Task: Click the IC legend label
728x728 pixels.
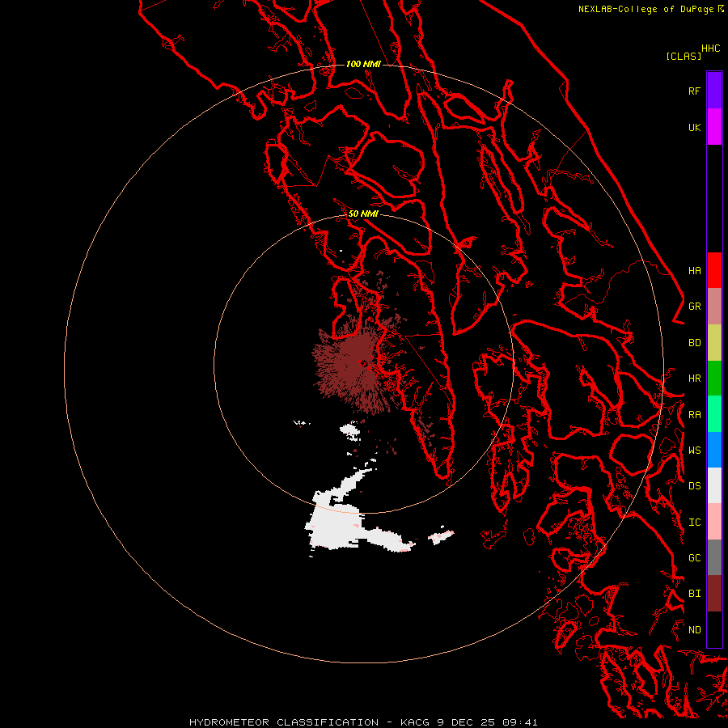Action: [x=694, y=523]
